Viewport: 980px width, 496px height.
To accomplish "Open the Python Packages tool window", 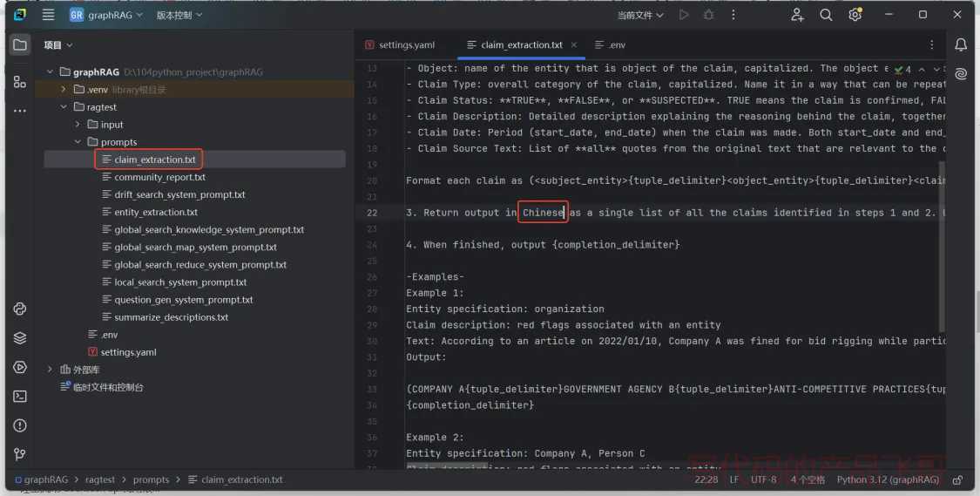I will click(x=20, y=337).
